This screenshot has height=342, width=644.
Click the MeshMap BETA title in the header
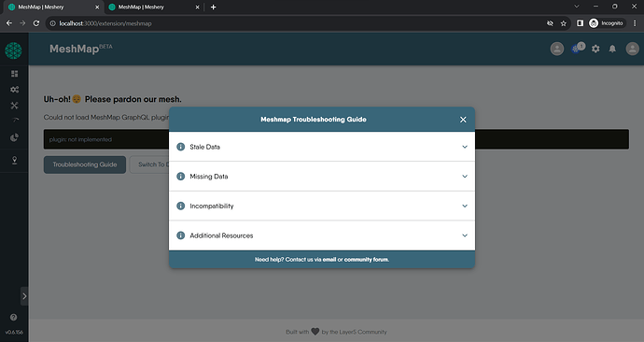tap(81, 49)
